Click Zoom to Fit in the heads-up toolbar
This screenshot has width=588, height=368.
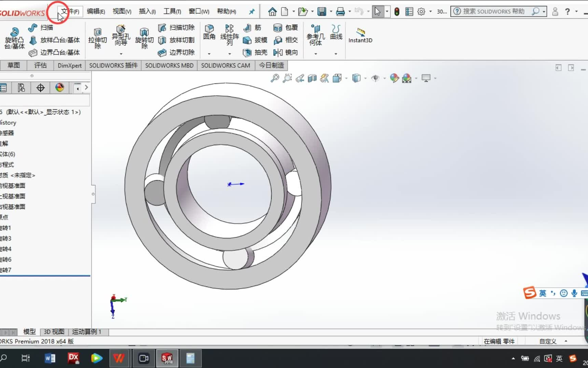click(275, 78)
